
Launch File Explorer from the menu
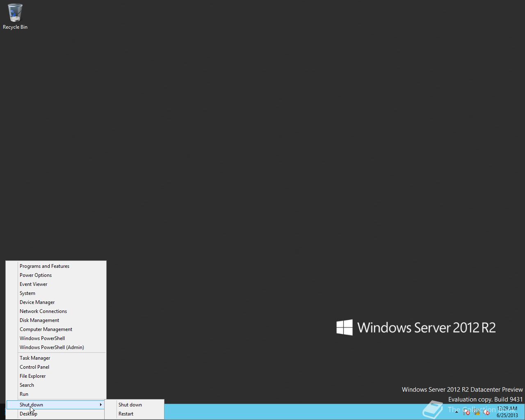tap(56, 376)
